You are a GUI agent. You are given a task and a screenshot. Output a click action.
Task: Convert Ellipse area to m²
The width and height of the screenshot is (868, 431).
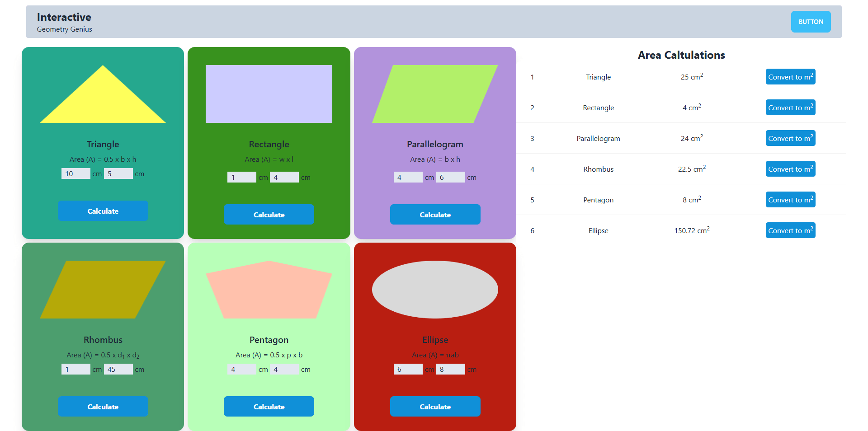pos(790,230)
